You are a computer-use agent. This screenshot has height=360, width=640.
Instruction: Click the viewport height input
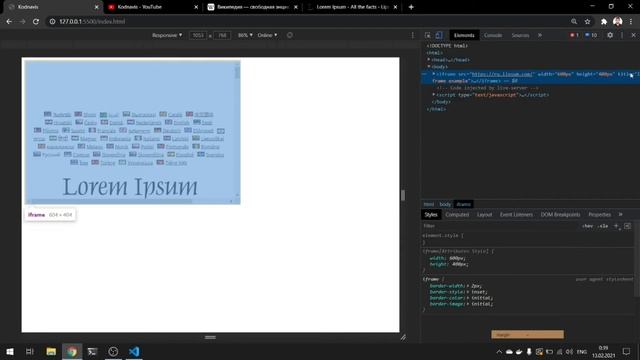tap(222, 36)
